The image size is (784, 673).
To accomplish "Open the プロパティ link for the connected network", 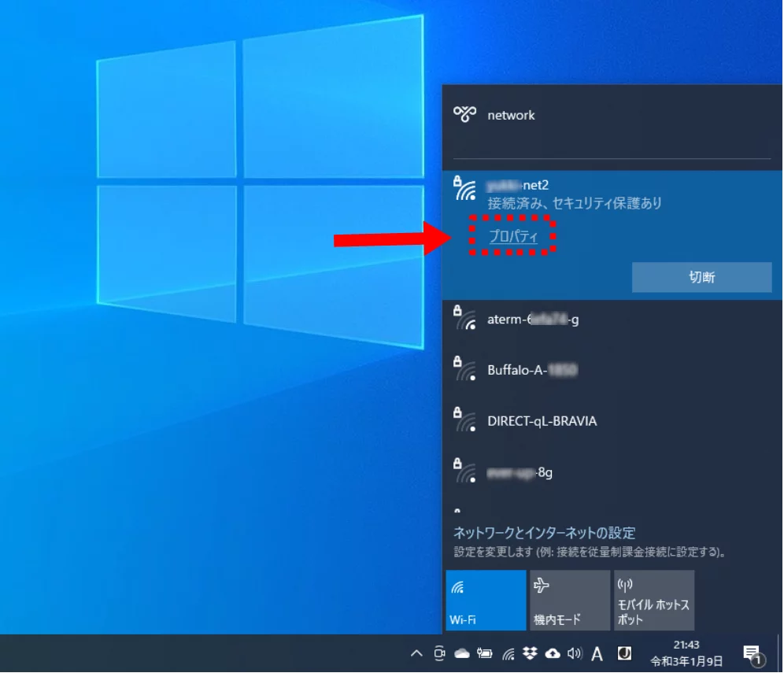I will click(513, 236).
